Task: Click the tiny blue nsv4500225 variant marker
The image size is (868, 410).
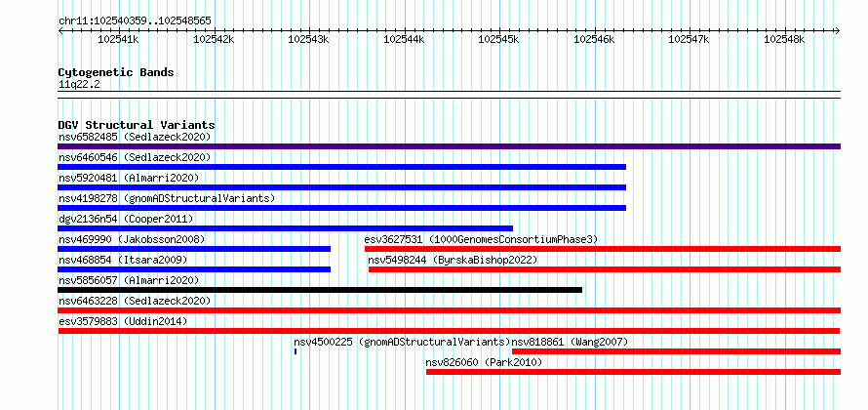Action: point(296,351)
